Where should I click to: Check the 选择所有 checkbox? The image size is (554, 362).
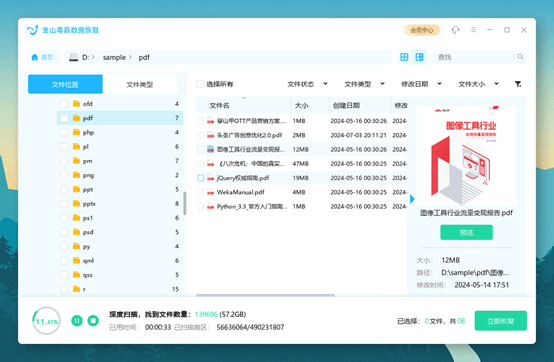click(200, 84)
